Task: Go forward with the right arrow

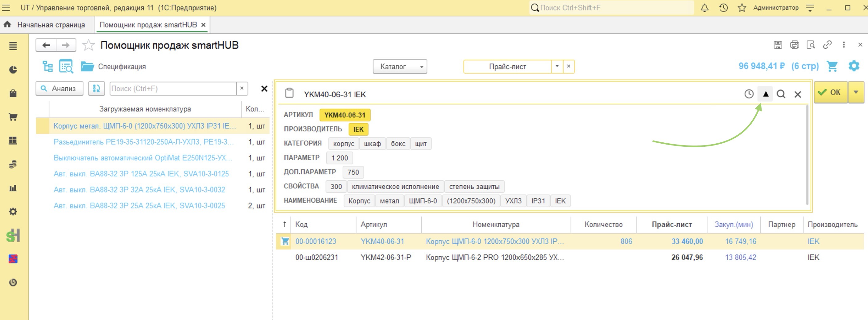Action: pos(66,45)
